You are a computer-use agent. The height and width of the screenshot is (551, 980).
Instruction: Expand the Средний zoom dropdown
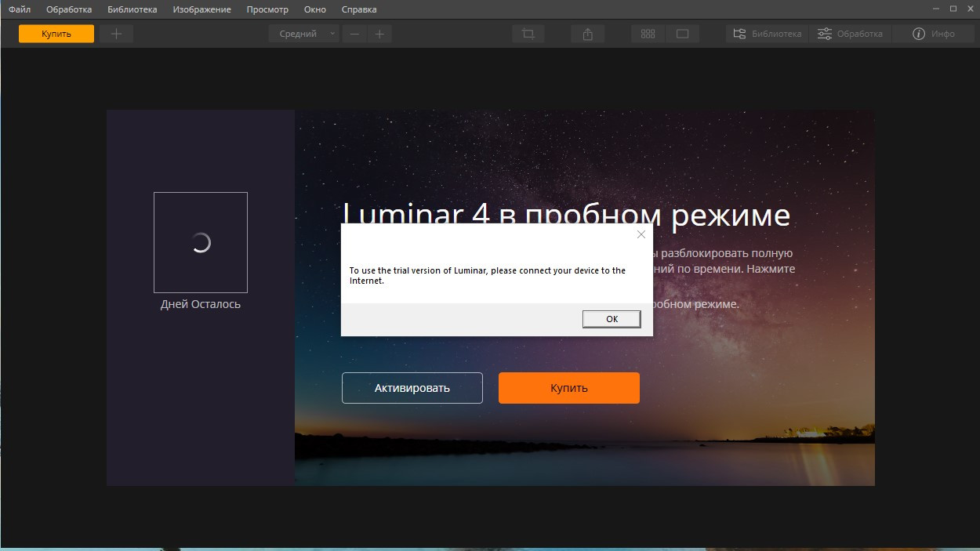[x=304, y=34]
